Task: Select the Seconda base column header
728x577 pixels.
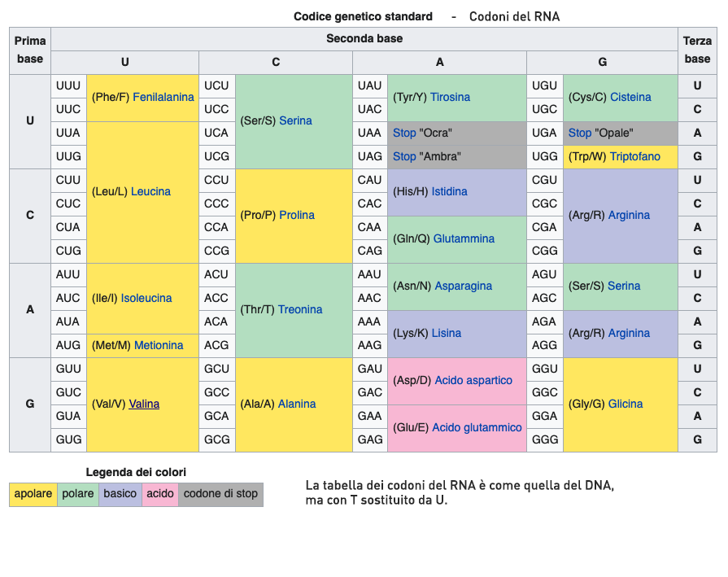Action: [x=364, y=38]
